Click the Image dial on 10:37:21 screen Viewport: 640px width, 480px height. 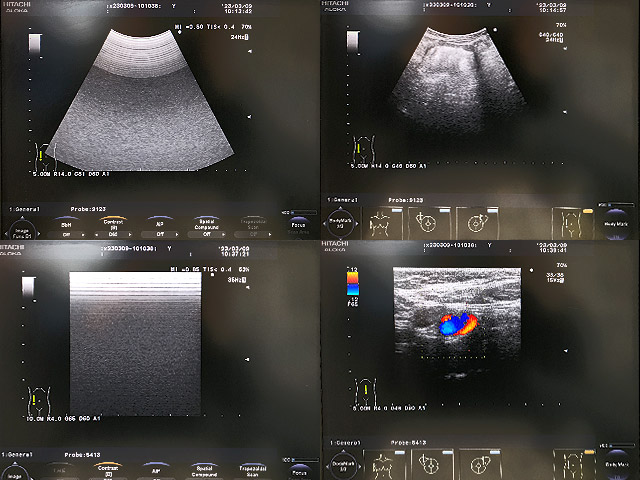coord(15,473)
